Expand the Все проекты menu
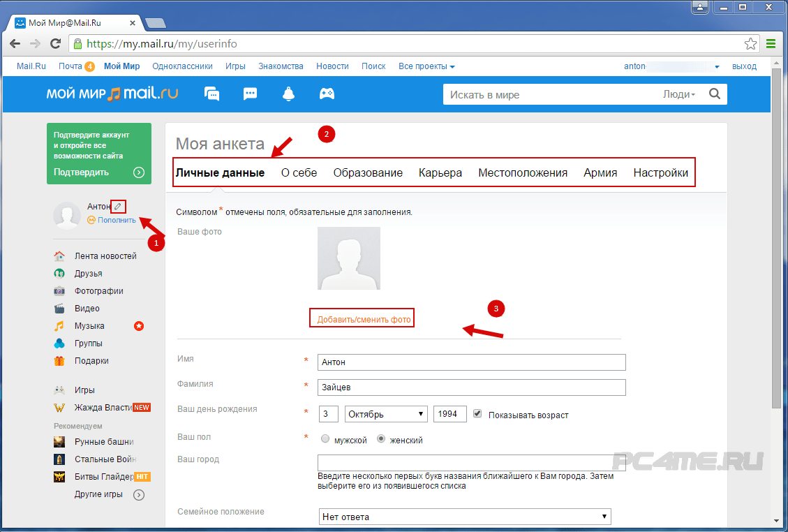 426,66
